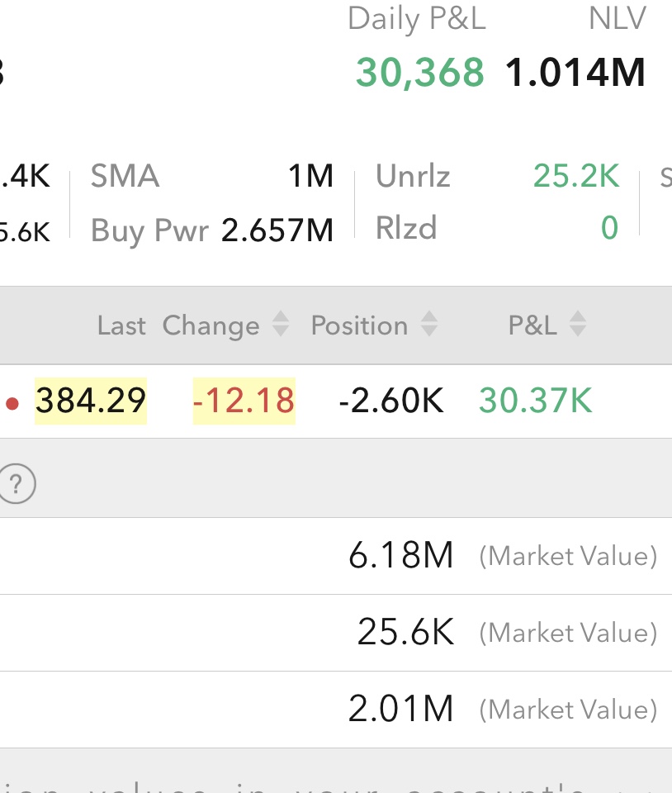The image size is (672, 793).
Task: Sort by P&L column arrows
Action: coord(578,325)
